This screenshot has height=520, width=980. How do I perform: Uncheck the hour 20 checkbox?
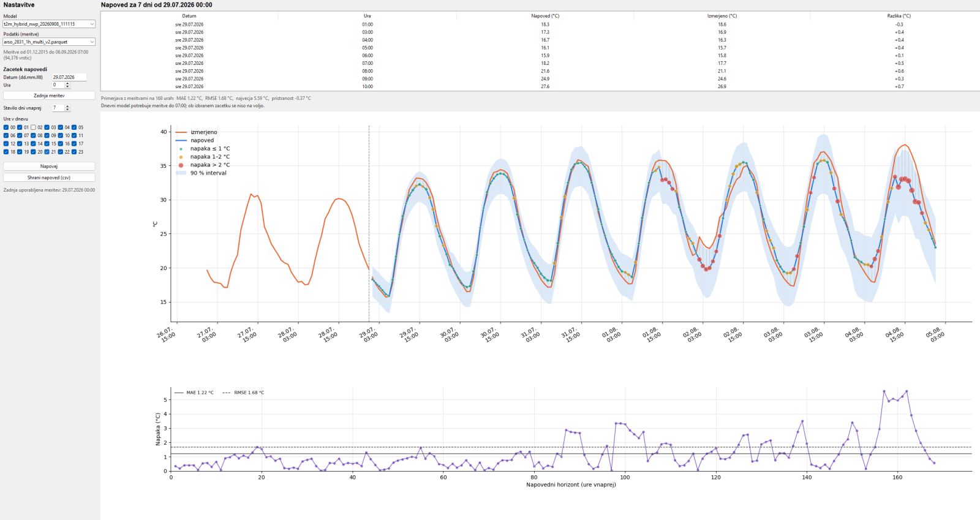pyautogui.click(x=33, y=151)
